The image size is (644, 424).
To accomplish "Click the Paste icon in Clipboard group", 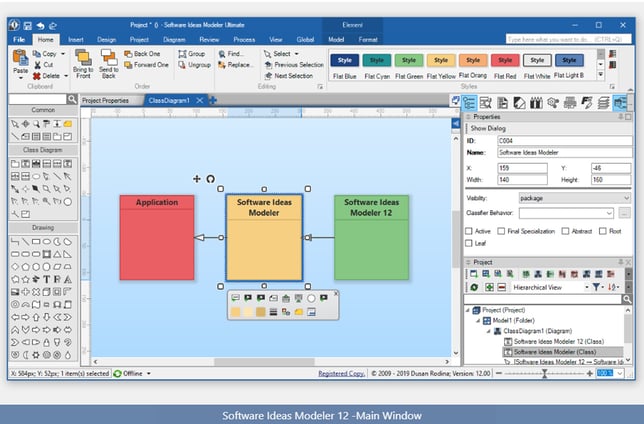I will pos(20,58).
